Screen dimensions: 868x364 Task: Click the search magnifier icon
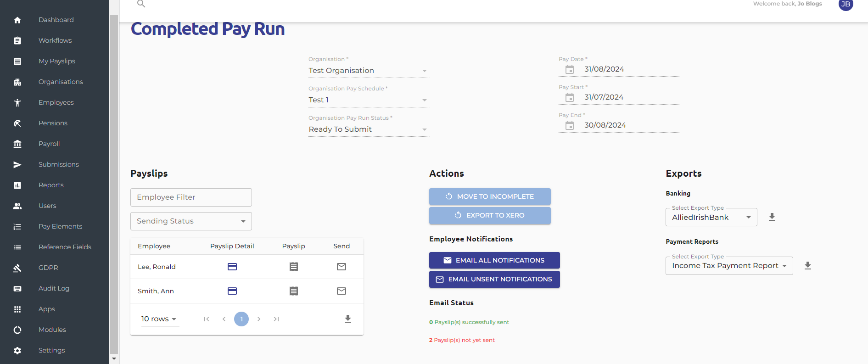point(141,4)
